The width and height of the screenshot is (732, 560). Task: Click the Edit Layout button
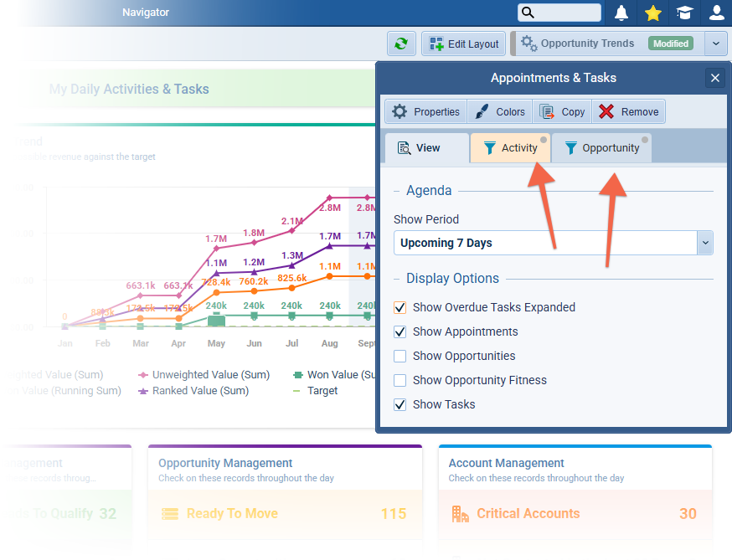[x=464, y=44]
